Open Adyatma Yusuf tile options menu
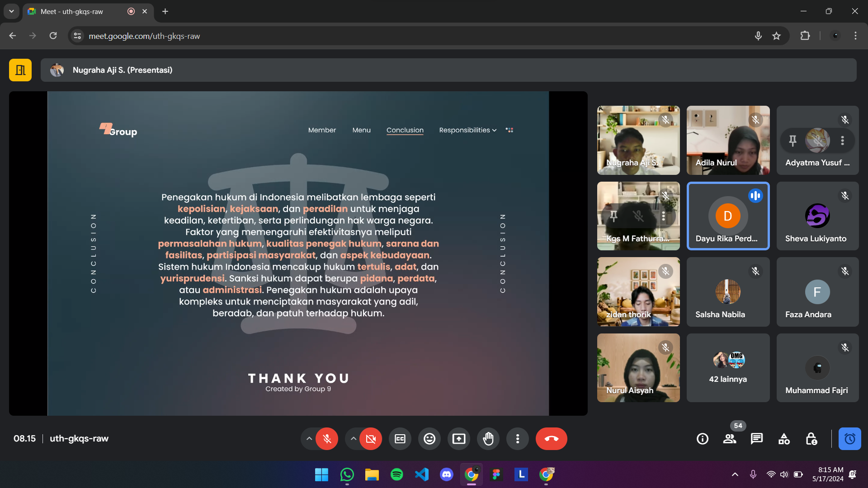 (x=842, y=141)
